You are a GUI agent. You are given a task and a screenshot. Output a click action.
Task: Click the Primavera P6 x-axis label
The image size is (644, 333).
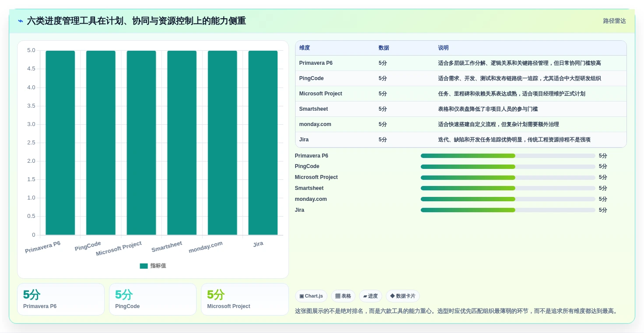tap(43, 247)
